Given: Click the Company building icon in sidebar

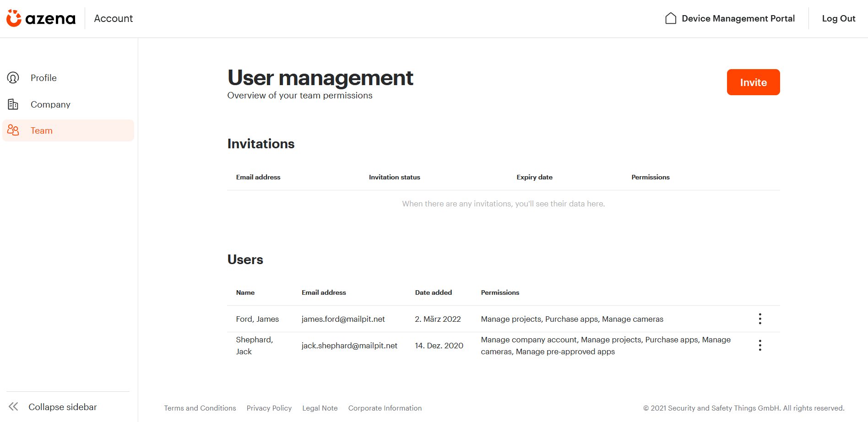Looking at the screenshot, I should pyautogui.click(x=13, y=104).
